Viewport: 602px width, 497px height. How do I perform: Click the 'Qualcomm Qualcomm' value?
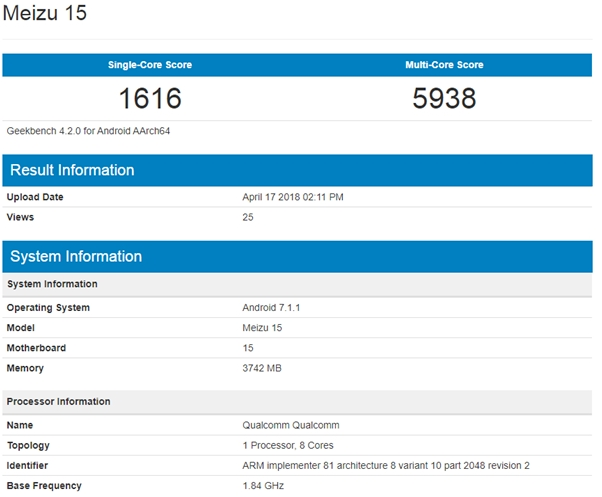[x=291, y=425]
